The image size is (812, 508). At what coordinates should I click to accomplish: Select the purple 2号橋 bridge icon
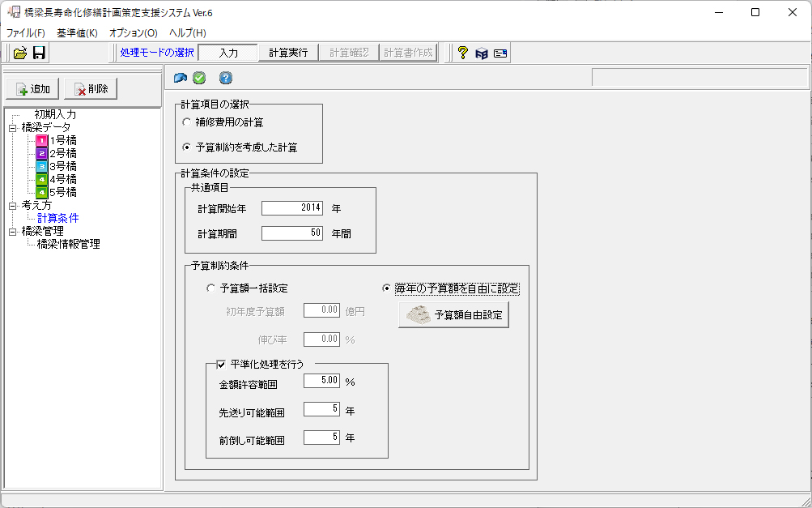point(42,153)
